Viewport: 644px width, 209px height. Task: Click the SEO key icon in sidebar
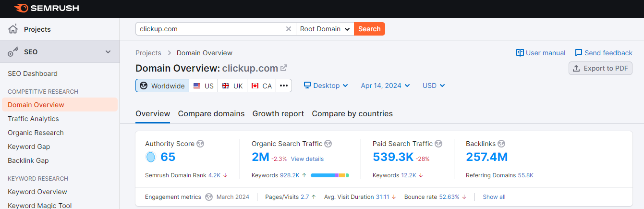coord(13,52)
